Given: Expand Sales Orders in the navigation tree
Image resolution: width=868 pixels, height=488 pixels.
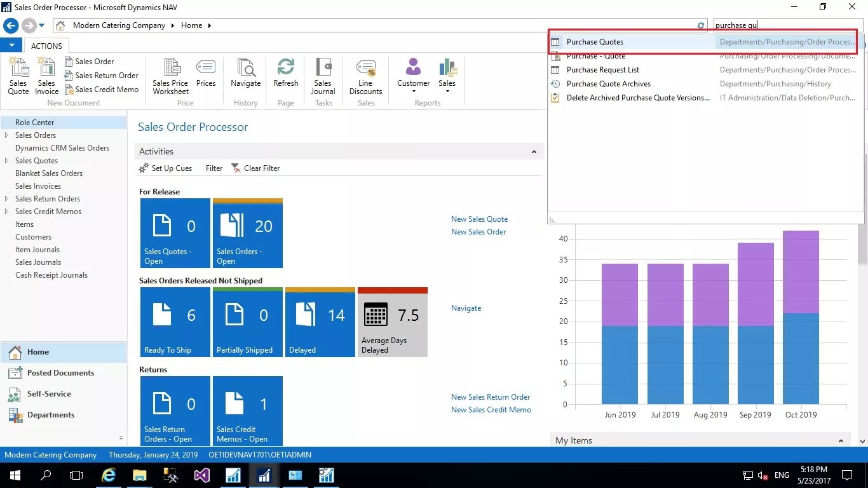Looking at the screenshot, I should tap(6, 135).
